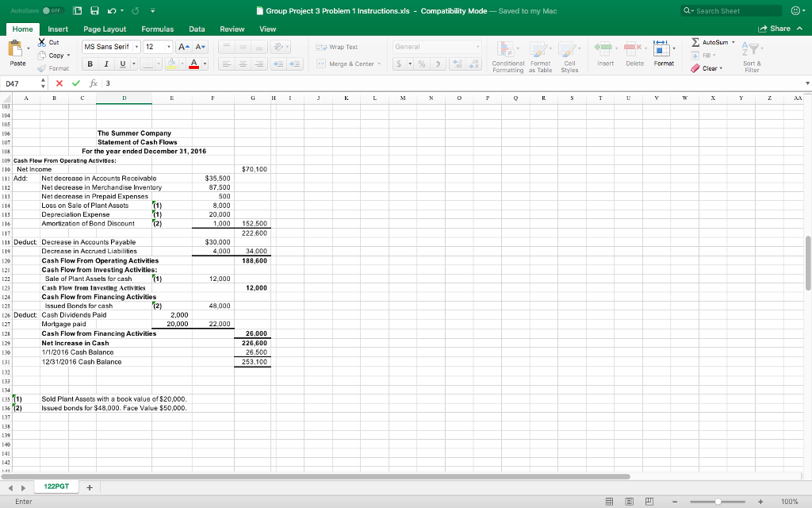812x508 pixels.
Task: Click the Save floppy disk icon
Action: [95, 11]
